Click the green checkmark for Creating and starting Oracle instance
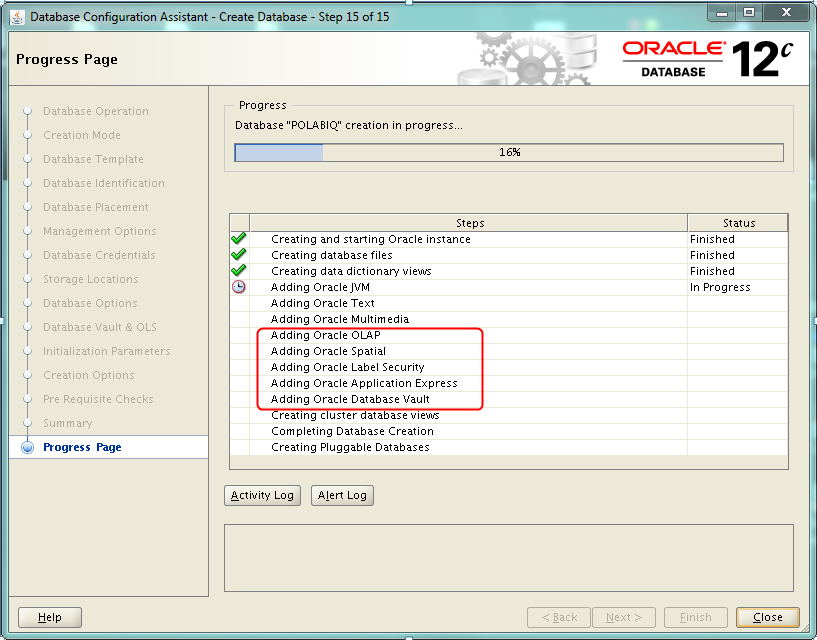The height and width of the screenshot is (640, 817). (x=239, y=239)
